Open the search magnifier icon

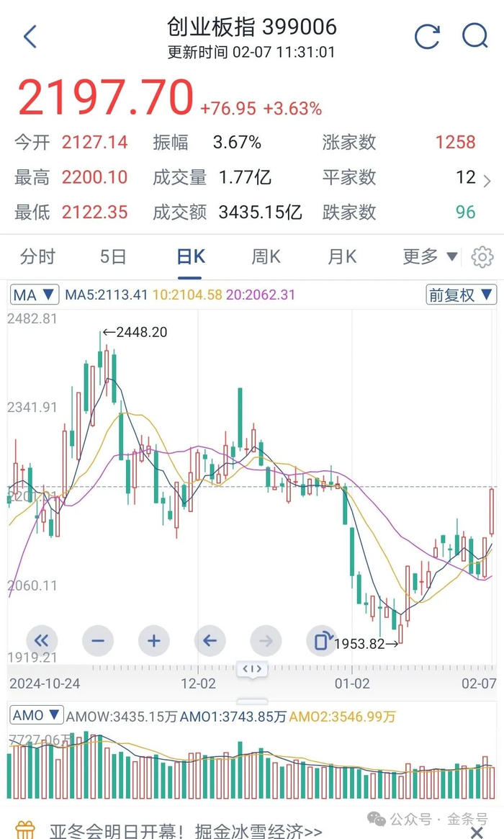point(474,35)
